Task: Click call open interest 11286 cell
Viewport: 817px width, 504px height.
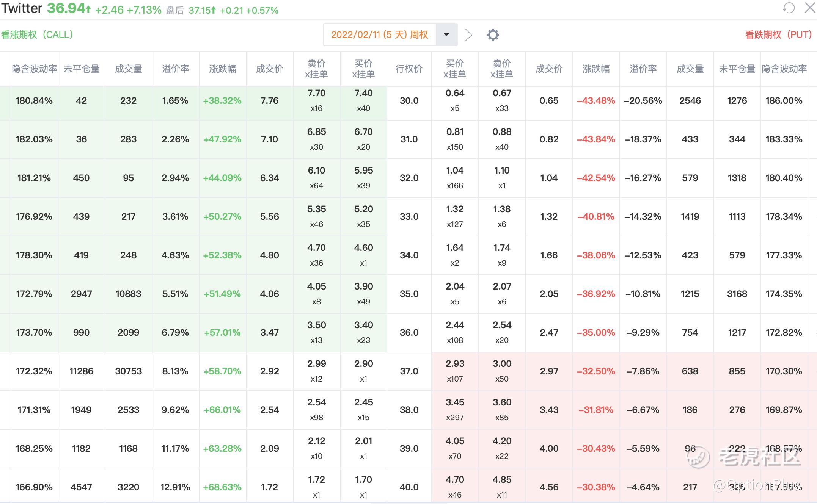Action: 82,371
